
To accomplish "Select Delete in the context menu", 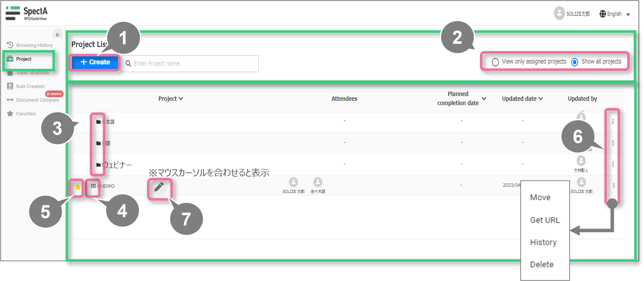I will [x=542, y=264].
